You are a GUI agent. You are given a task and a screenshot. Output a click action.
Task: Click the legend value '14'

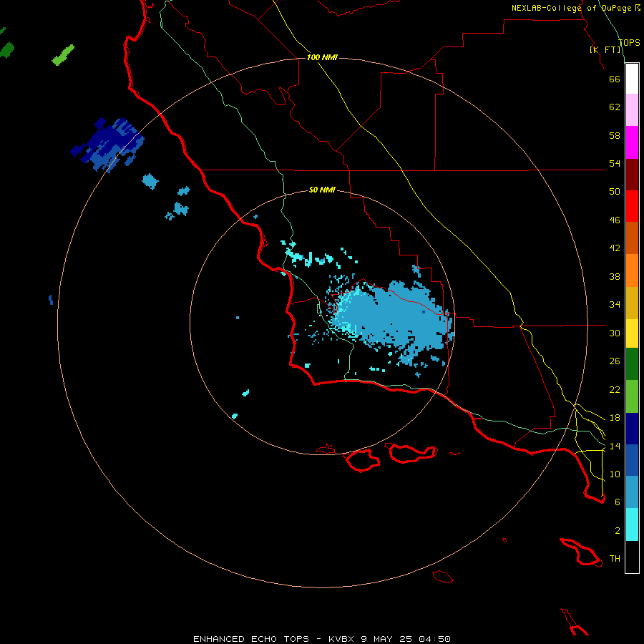tap(615, 446)
